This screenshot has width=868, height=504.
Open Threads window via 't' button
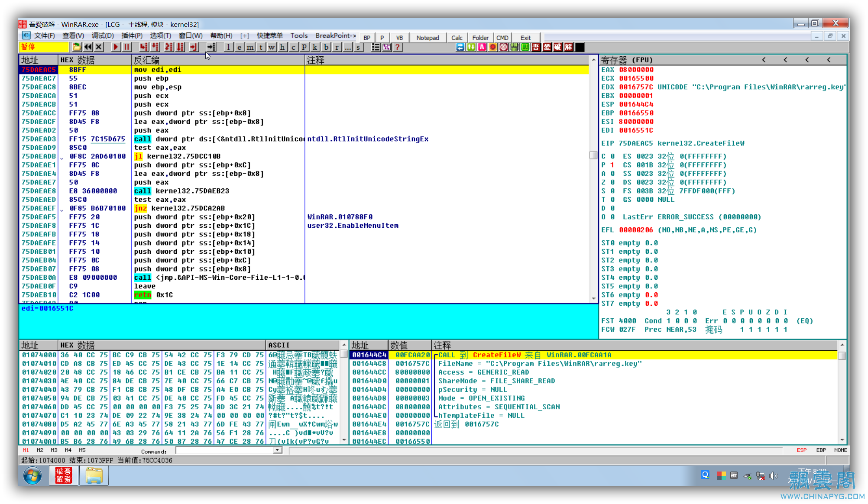point(261,47)
